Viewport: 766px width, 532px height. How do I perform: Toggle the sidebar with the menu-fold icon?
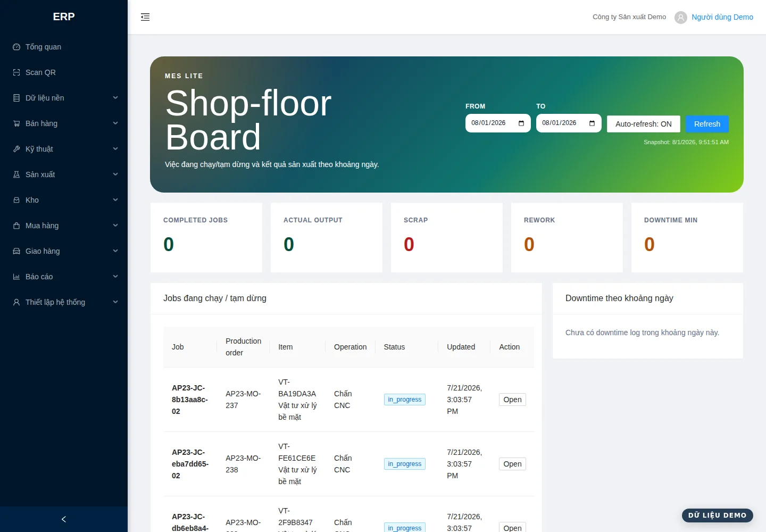[x=145, y=17]
